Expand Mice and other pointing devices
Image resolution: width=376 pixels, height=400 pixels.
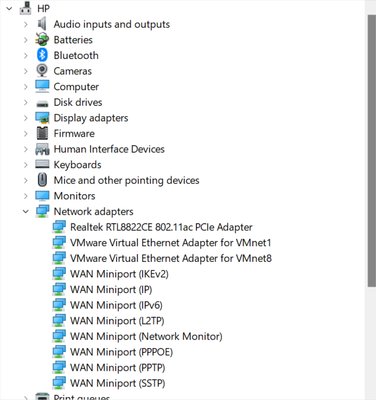(26, 180)
